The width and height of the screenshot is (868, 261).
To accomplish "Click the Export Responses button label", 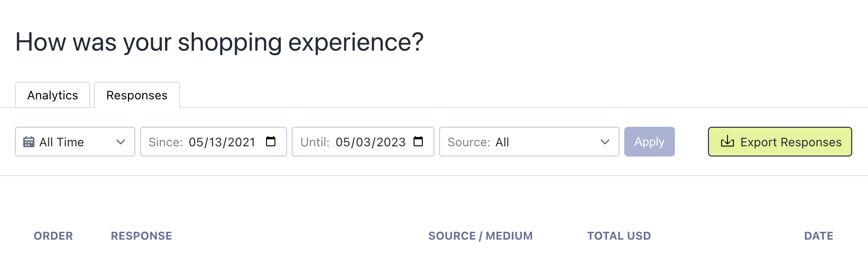I will tap(791, 142).
